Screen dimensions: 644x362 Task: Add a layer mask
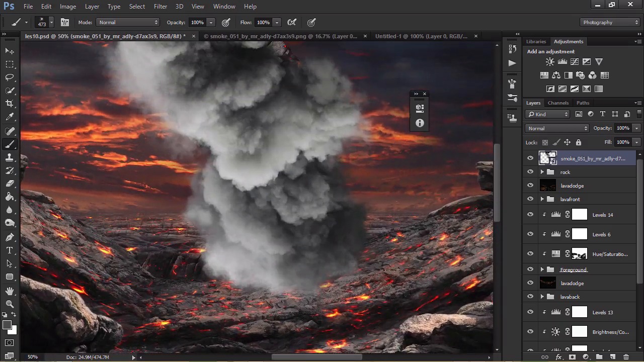pos(572,357)
